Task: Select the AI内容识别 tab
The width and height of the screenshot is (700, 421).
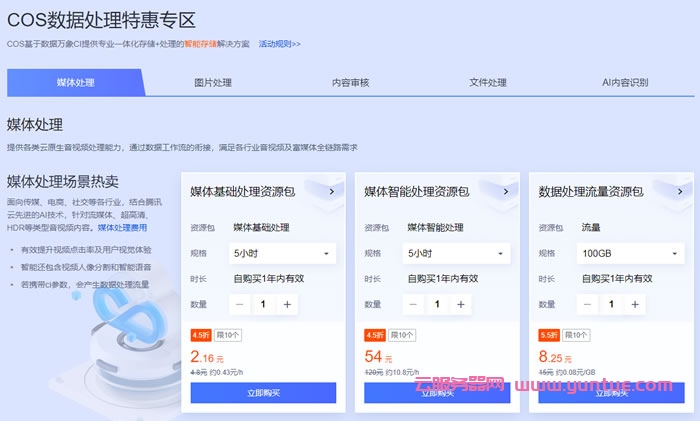Action: point(625,82)
